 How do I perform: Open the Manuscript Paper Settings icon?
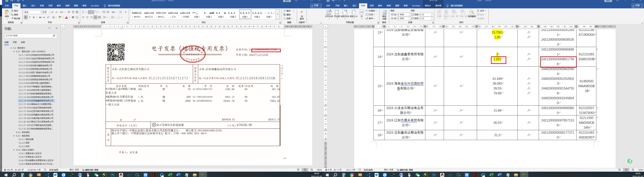pyautogui.click(x=384, y=15)
